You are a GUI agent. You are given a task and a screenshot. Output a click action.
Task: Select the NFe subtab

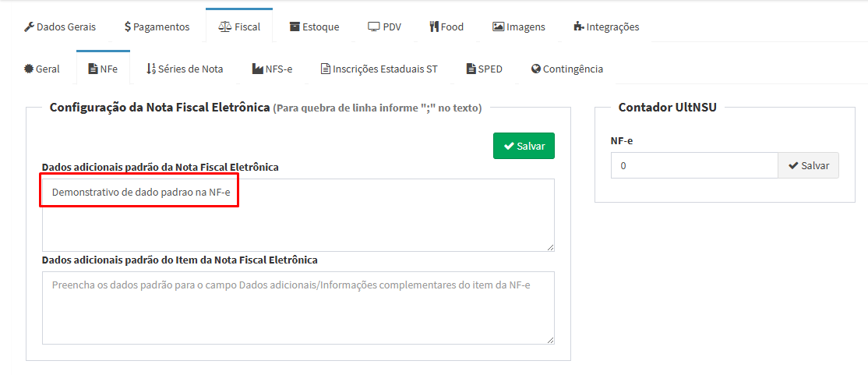click(103, 69)
